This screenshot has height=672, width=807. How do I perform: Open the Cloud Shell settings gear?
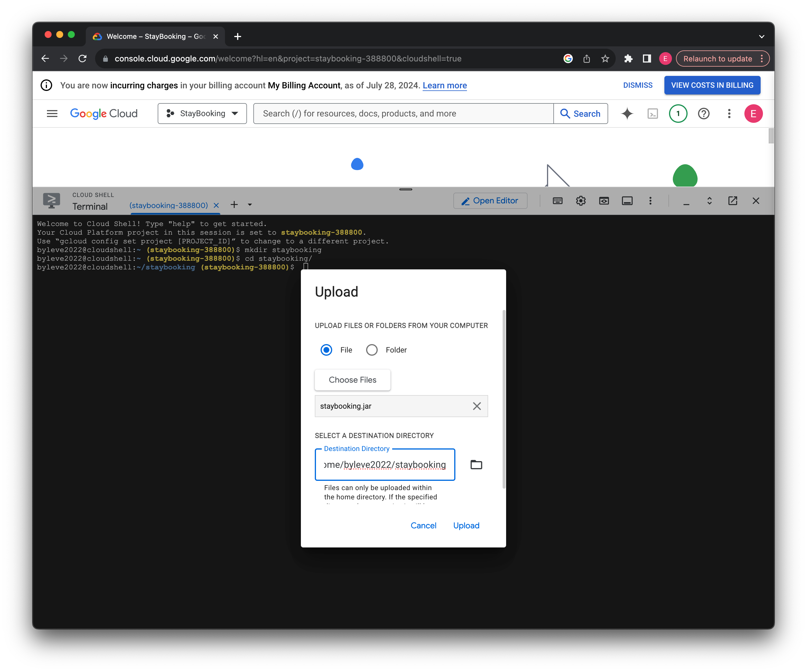point(581,201)
